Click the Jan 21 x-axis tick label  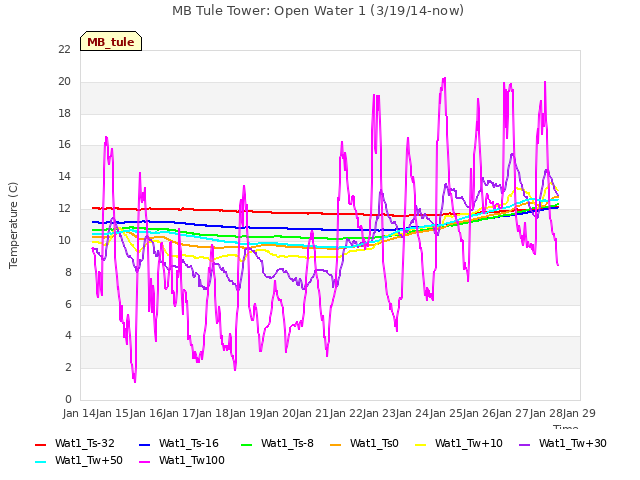pyautogui.click(x=312, y=413)
